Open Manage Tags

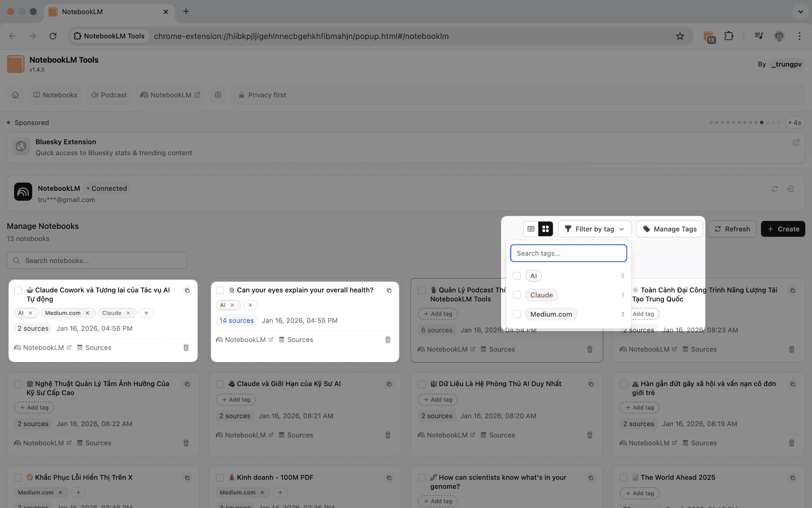pyautogui.click(x=669, y=229)
